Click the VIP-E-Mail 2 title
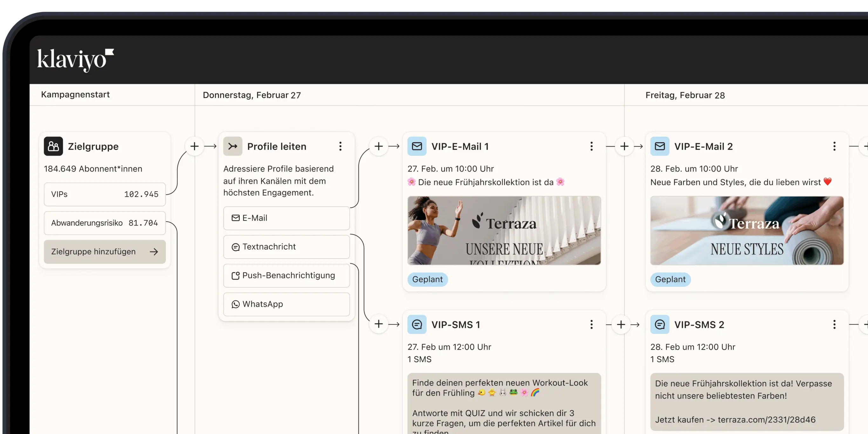Image resolution: width=868 pixels, height=434 pixels. [x=703, y=146]
